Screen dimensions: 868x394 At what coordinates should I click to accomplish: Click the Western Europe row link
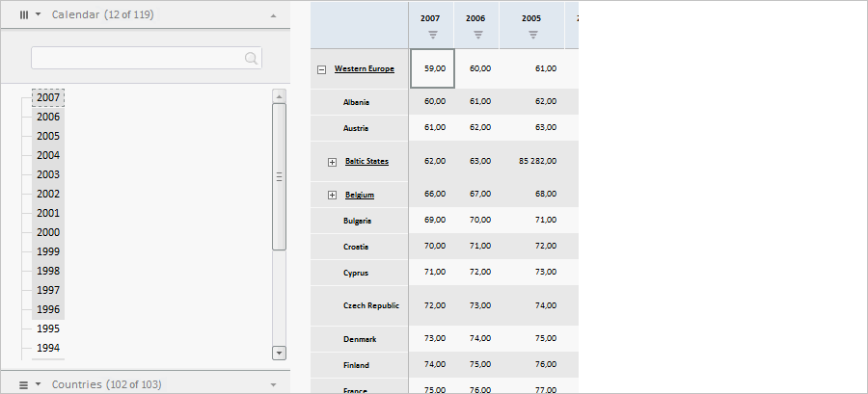(365, 68)
